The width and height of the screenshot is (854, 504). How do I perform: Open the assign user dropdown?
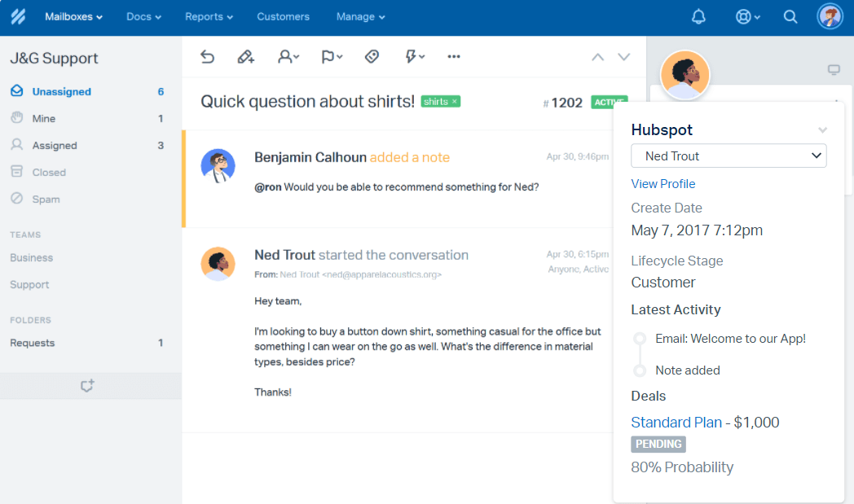tap(288, 56)
